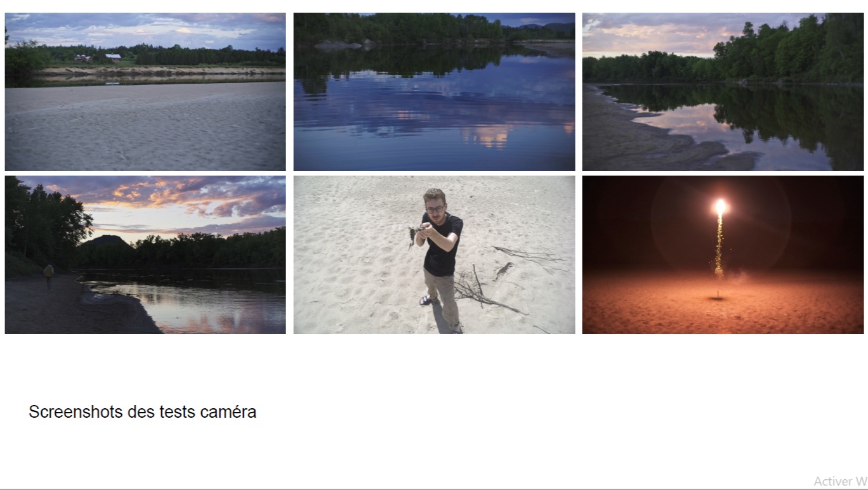The width and height of the screenshot is (868, 490).
Task: Click the "Activer W" watermark text
Action: tap(840, 481)
